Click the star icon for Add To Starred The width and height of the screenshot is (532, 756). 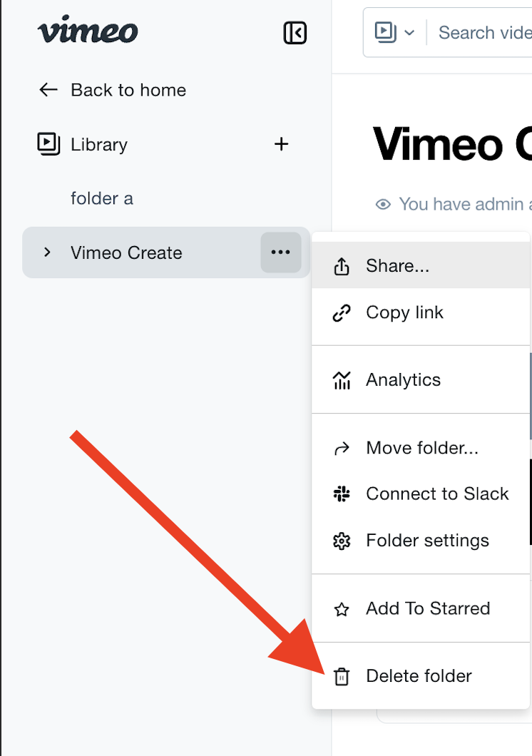[342, 608]
